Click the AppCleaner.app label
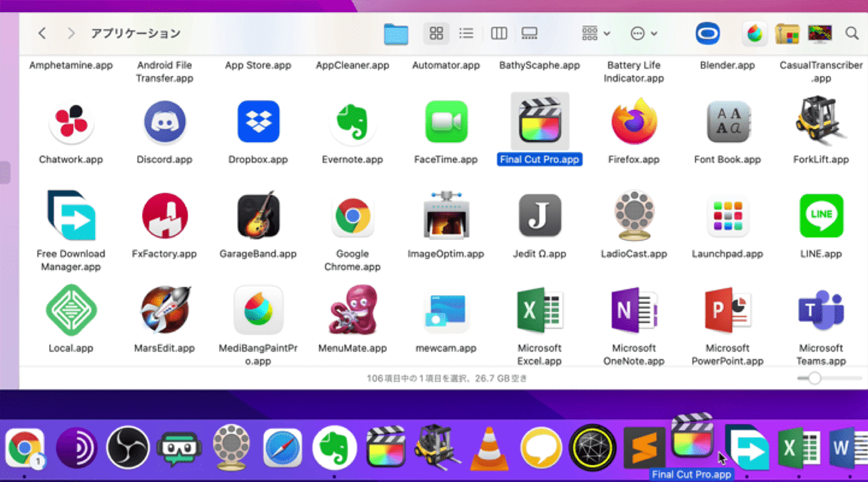The width and height of the screenshot is (868, 482). click(x=353, y=65)
